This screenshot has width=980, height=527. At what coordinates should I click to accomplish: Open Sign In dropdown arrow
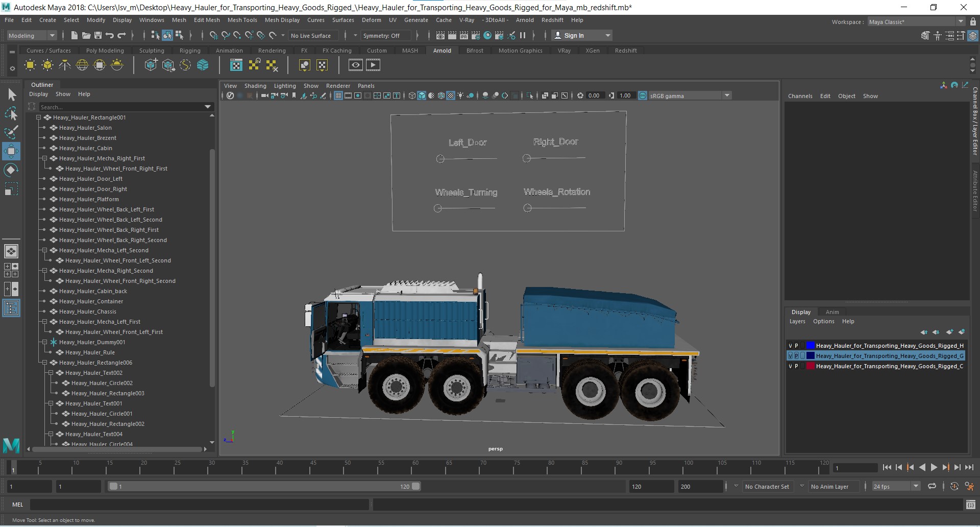[x=607, y=36]
